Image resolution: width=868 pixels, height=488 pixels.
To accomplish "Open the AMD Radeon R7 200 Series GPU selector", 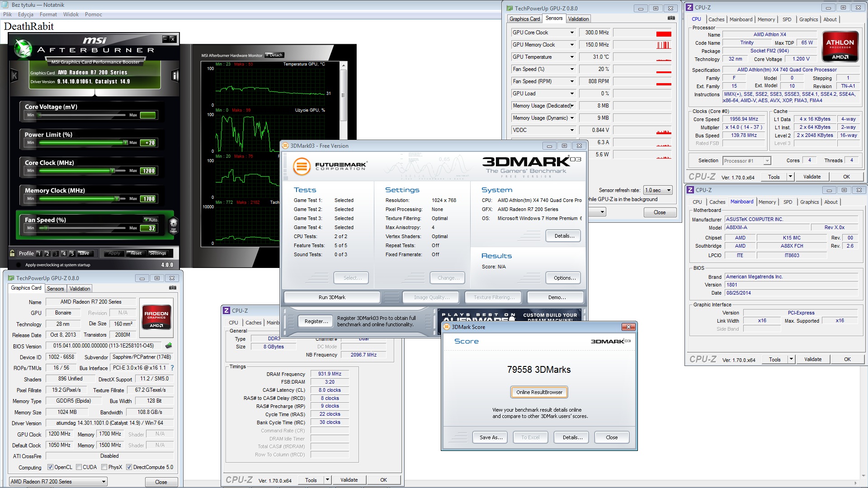I will 58,482.
